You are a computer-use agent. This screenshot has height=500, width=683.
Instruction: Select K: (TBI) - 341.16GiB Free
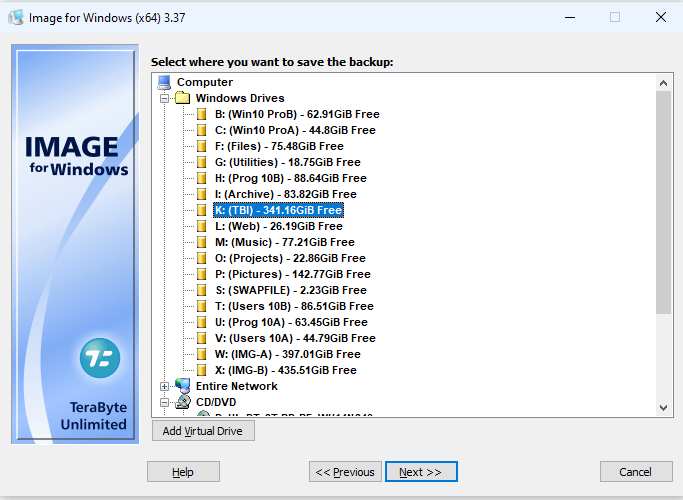[278, 210]
